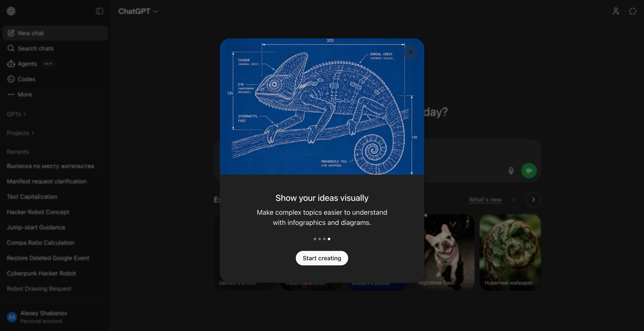Go to the first carousel page dot

(x=315, y=239)
